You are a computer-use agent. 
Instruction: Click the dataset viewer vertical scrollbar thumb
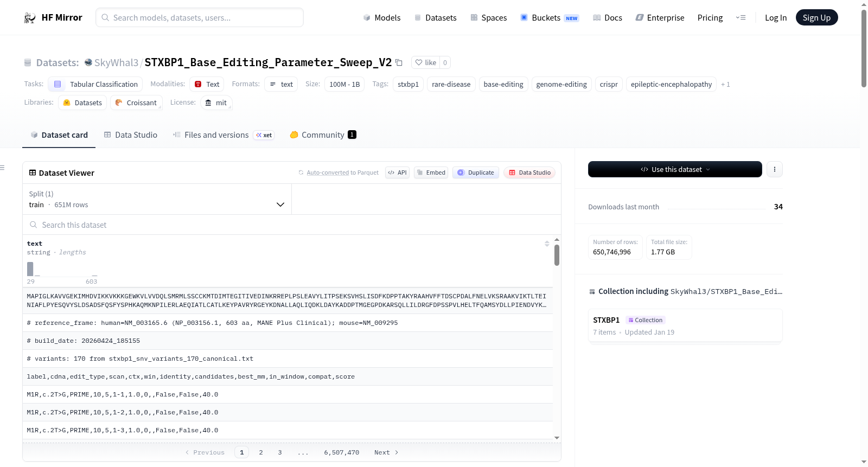557,255
